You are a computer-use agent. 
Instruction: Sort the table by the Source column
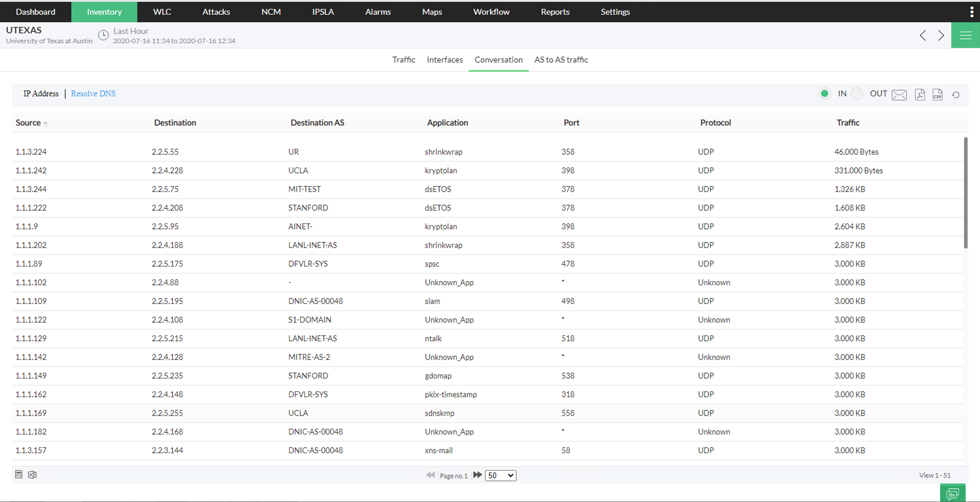pos(28,123)
